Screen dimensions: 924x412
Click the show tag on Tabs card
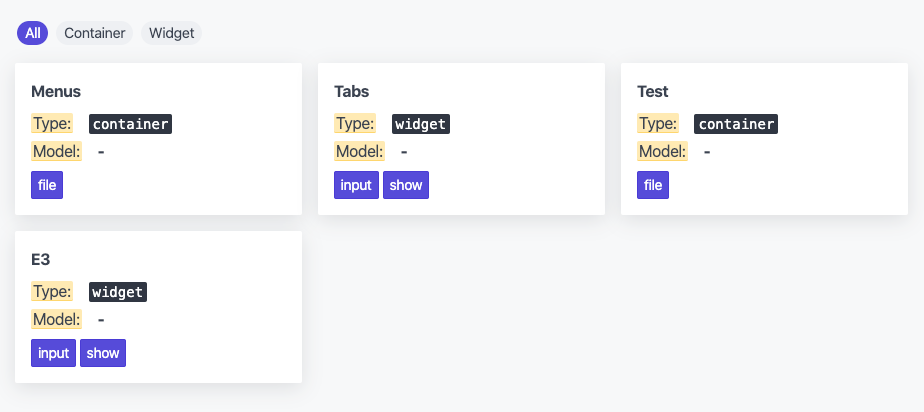pyautogui.click(x=406, y=185)
